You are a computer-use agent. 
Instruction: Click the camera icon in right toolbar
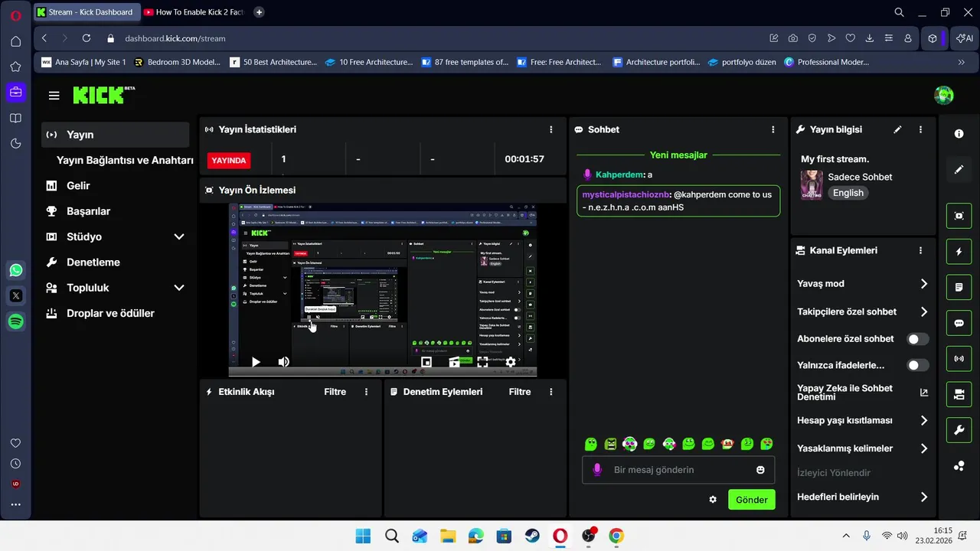[959, 394]
